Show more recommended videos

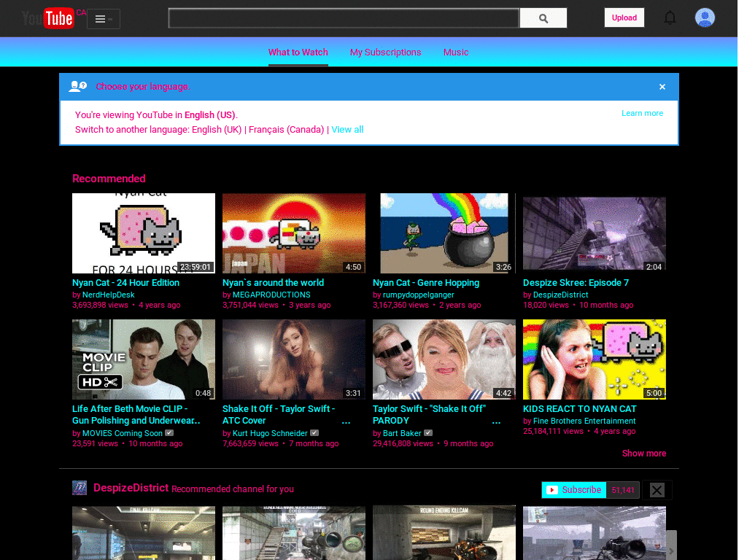pyautogui.click(x=644, y=454)
